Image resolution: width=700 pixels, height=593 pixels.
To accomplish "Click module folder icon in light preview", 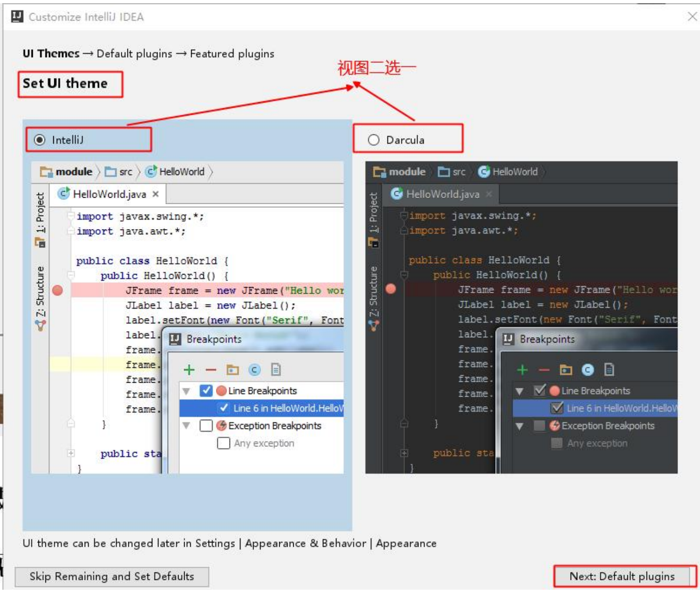I will [x=46, y=172].
